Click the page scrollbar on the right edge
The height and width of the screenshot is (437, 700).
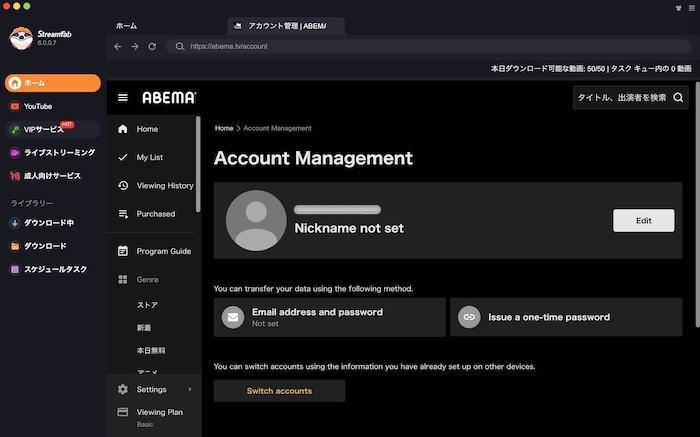697,205
